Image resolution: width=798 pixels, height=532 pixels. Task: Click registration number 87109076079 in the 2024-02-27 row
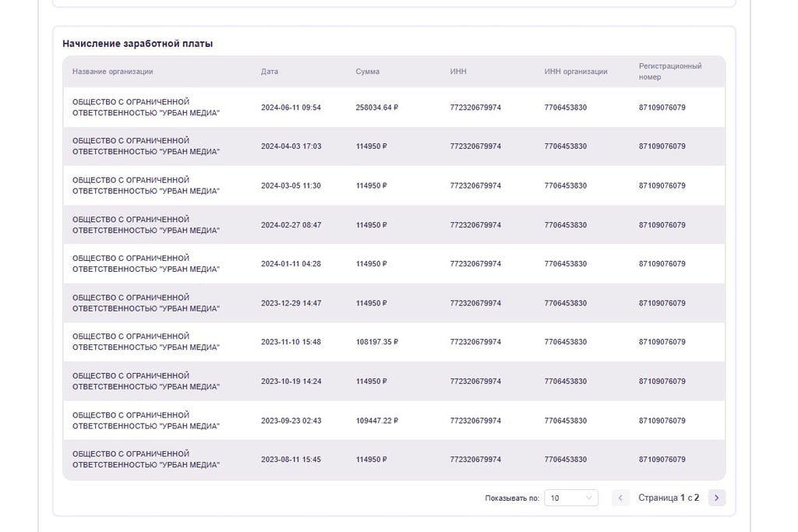[x=662, y=225]
